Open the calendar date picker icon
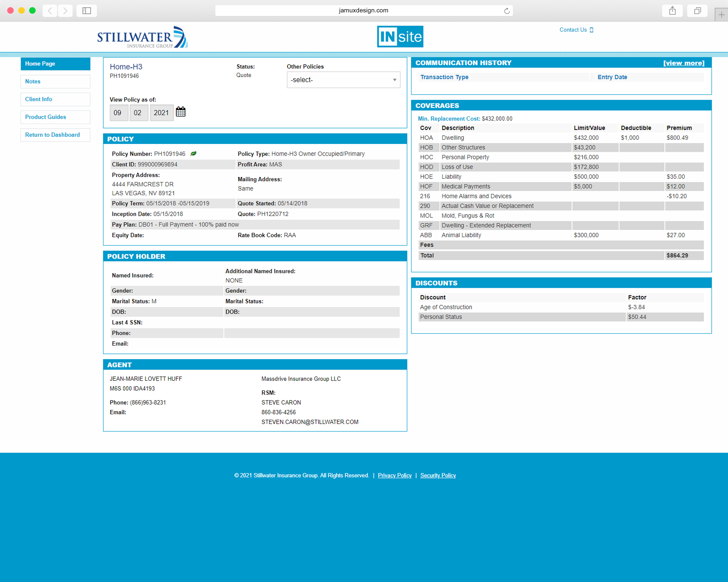Screen dimensions: 728x582 [x=181, y=112]
